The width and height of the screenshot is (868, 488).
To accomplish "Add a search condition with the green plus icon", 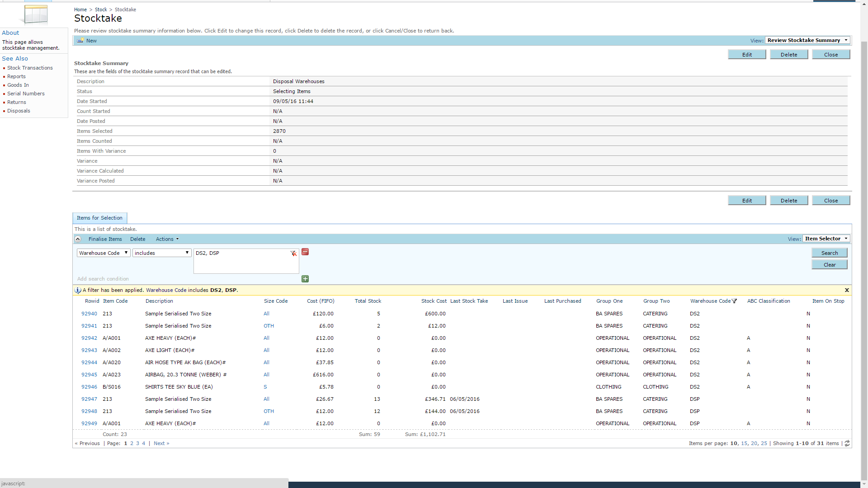I will 305,279.
